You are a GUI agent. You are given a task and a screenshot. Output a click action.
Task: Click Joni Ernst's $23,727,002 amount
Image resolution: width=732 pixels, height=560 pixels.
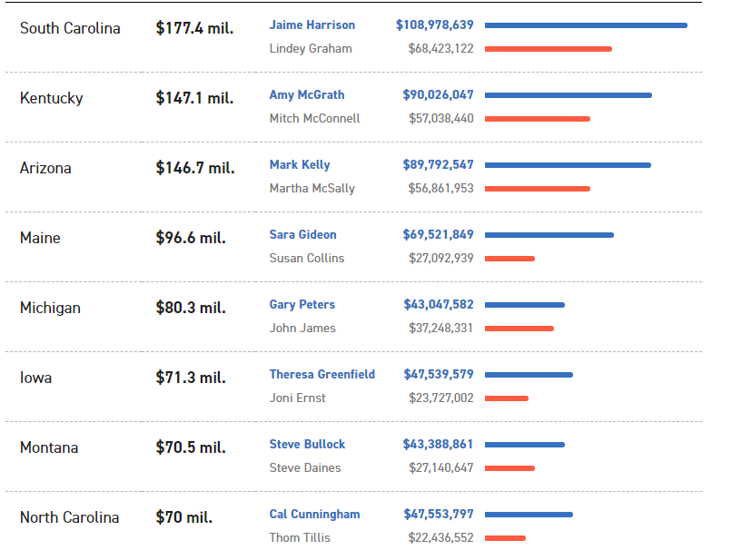coord(440,398)
